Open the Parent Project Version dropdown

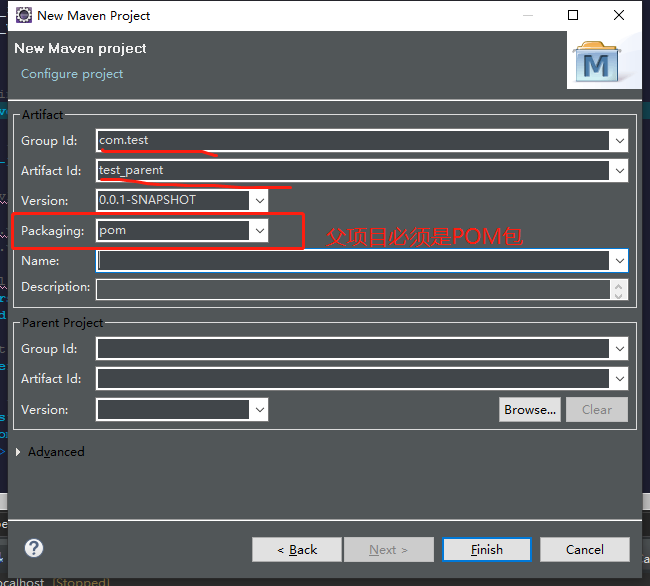click(x=260, y=409)
